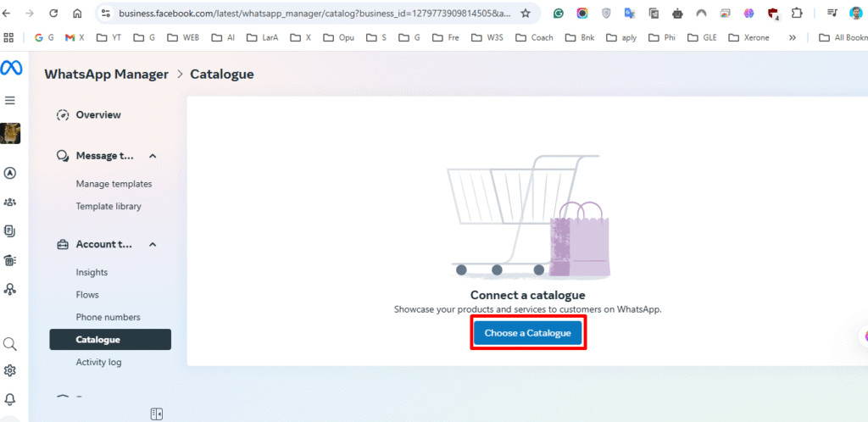The width and height of the screenshot is (868, 422).
Task: Click the Choose a Catalogue button
Action: (527, 333)
